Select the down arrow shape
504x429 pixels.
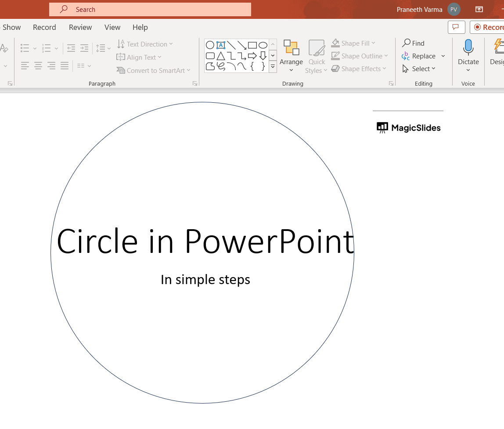[x=263, y=56]
